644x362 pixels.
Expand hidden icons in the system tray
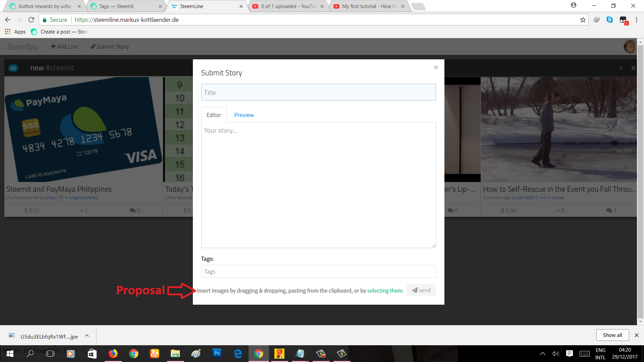[542, 354]
